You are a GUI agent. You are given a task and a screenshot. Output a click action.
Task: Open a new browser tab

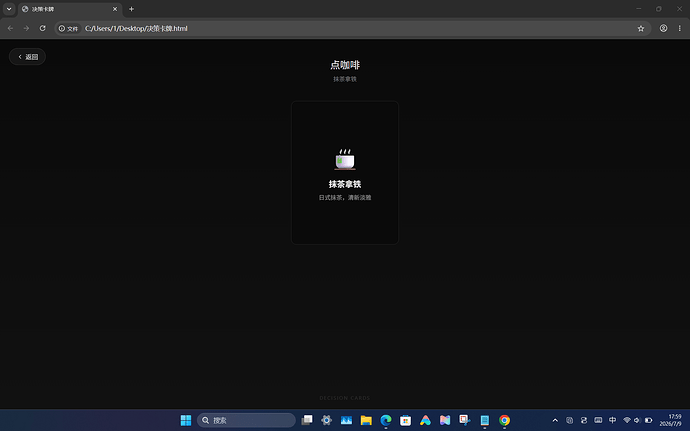[x=131, y=9]
